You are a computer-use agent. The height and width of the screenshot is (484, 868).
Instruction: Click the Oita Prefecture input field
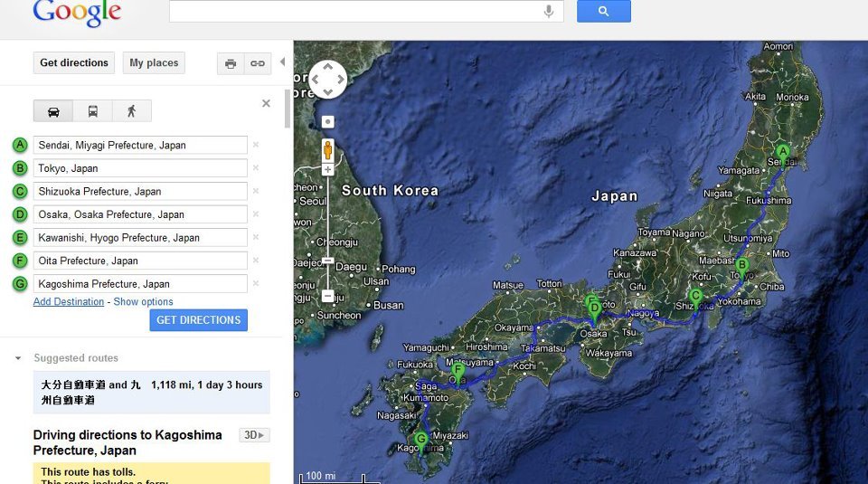tap(140, 261)
